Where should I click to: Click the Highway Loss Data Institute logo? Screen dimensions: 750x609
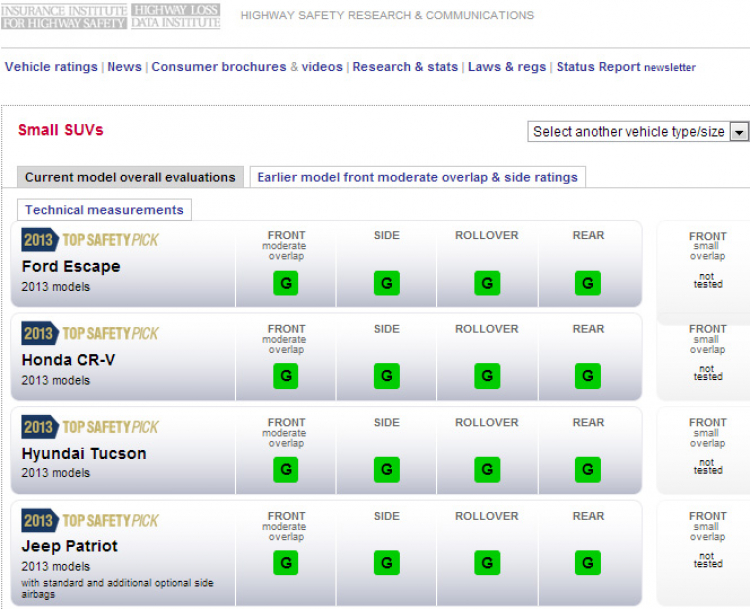176,16
